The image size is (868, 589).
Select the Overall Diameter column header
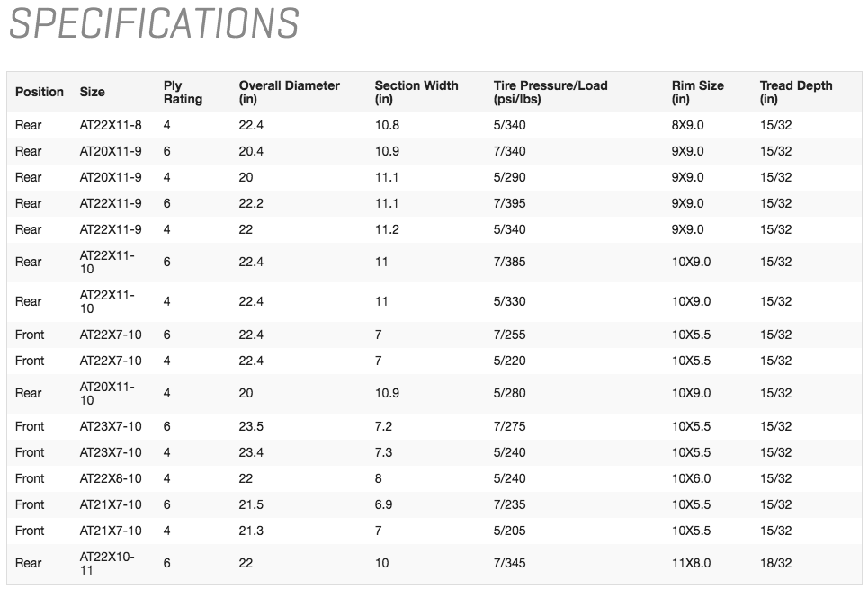click(289, 92)
